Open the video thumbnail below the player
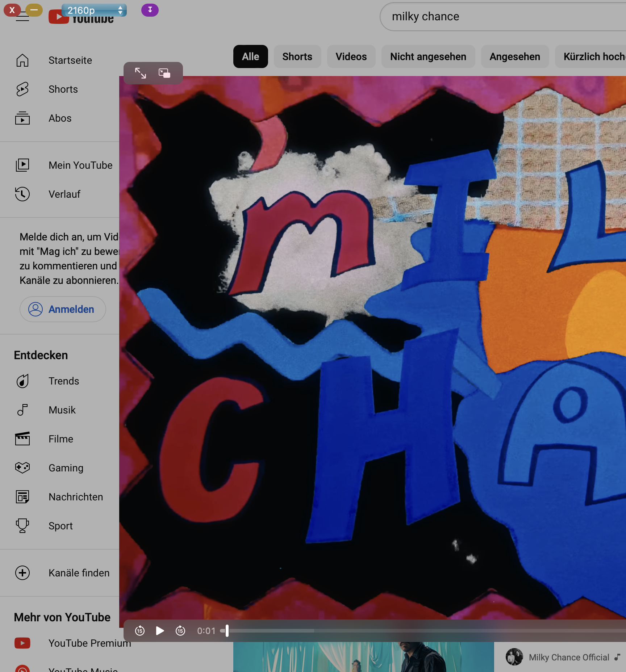626x672 pixels. point(364,657)
